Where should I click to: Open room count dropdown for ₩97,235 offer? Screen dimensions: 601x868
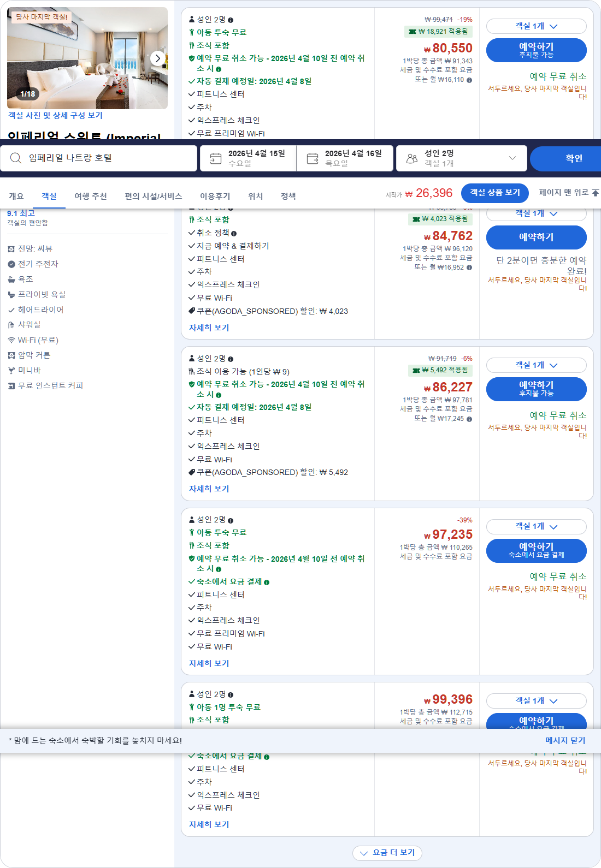click(x=537, y=527)
